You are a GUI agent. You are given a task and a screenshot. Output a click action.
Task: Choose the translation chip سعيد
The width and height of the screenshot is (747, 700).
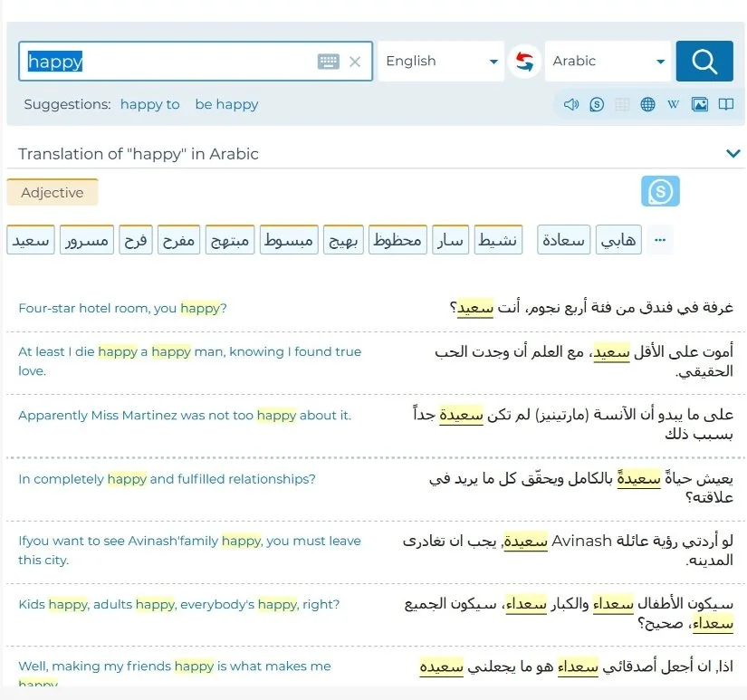click(30, 239)
